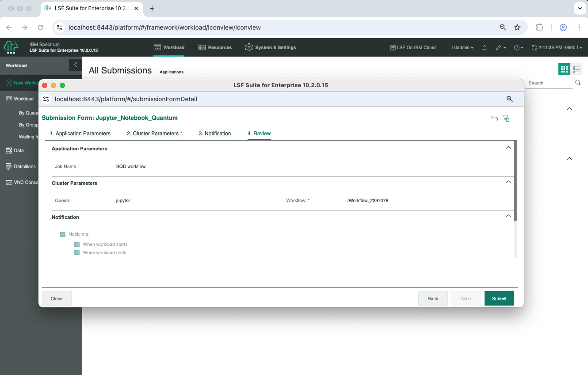Toggle the Notify me checkbox
Viewport: 588px width, 375px height.
(63, 234)
